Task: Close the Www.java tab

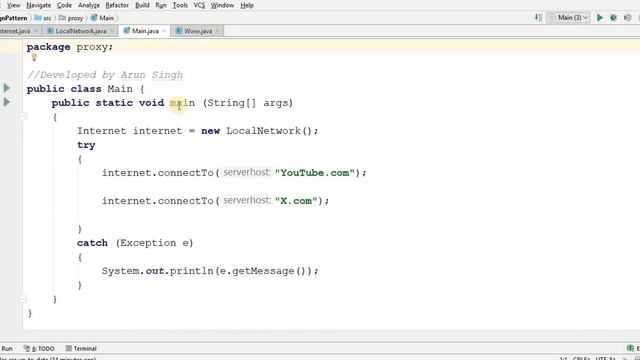Action: [x=218, y=31]
